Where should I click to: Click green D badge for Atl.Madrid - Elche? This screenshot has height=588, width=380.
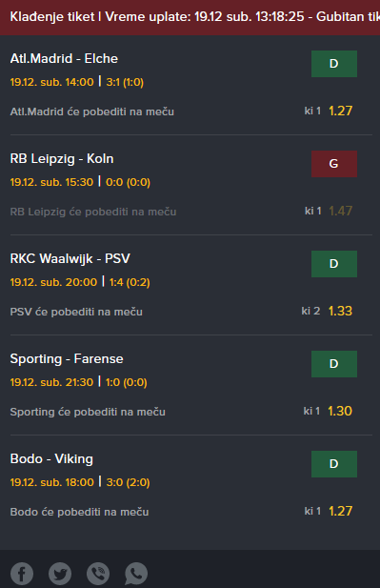click(x=334, y=64)
